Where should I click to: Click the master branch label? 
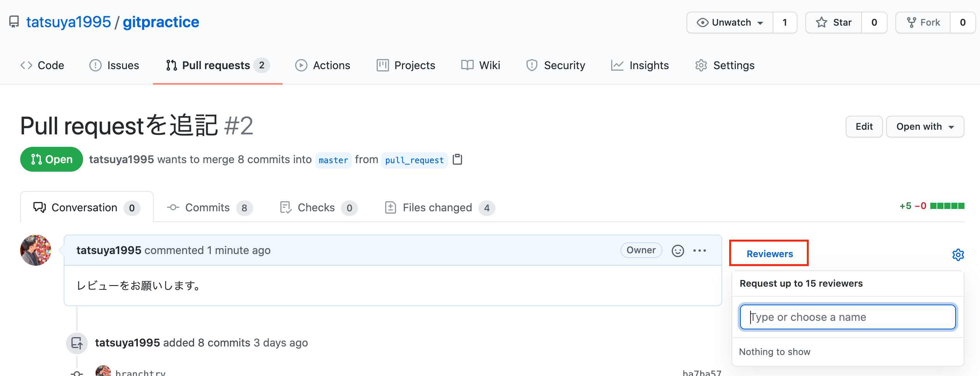coord(333,160)
